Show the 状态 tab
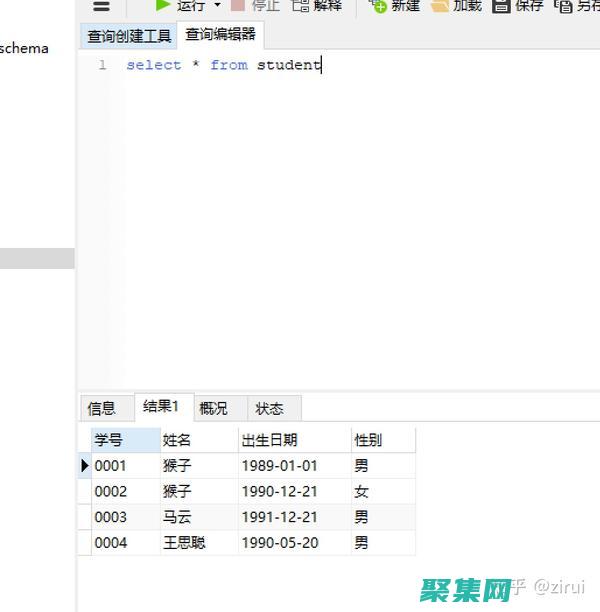The image size is (600, 612). coord(269,408)
